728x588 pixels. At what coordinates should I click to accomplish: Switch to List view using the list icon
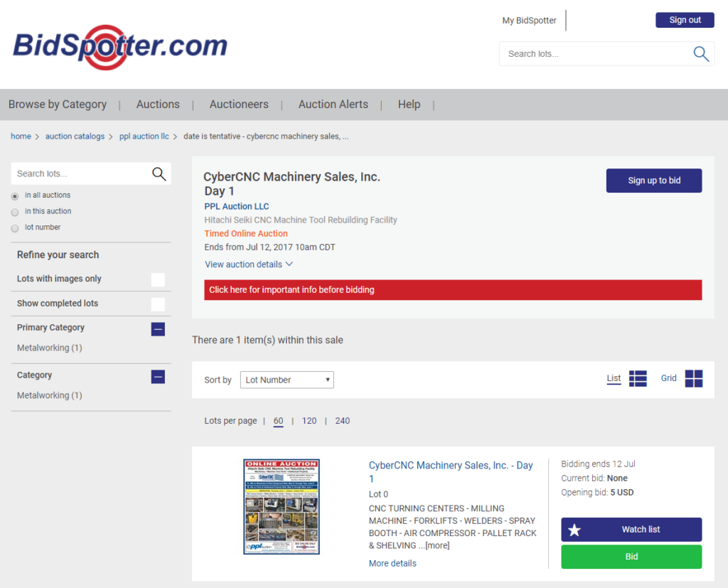tap(638, 378)
